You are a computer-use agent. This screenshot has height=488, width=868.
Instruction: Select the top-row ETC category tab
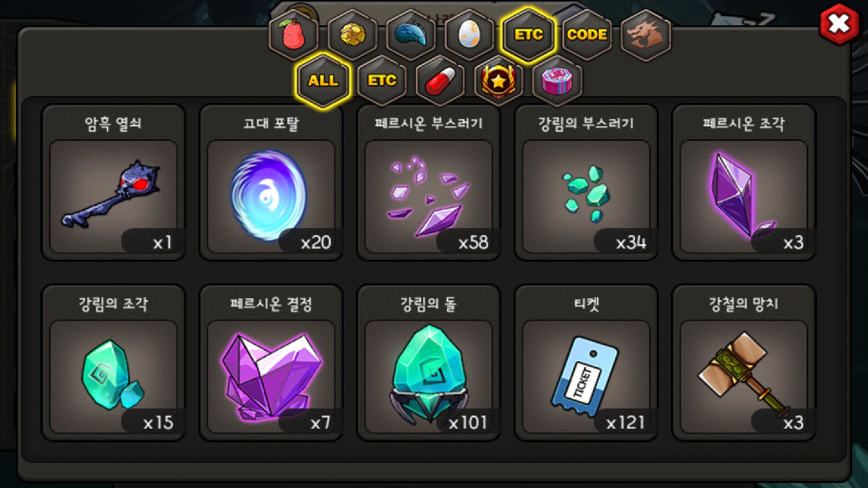[528, 35]
